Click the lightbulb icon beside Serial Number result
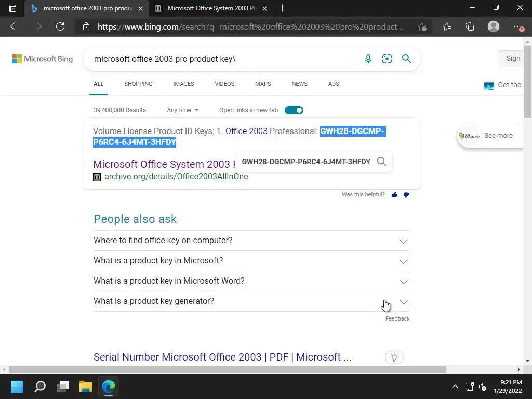 pyautogui.click(x=394, y=357)
